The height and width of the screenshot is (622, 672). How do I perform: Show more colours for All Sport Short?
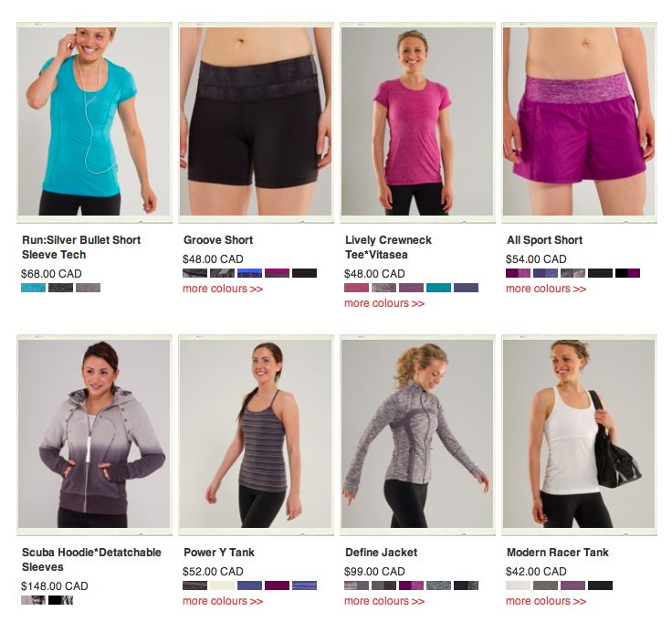point(546,289)
